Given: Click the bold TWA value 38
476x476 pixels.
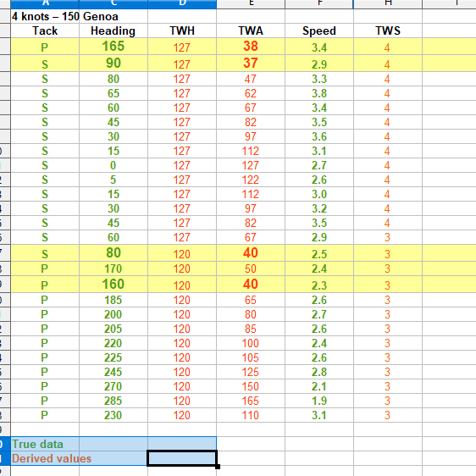Looking at the screenshot, I should click(251, 47).
